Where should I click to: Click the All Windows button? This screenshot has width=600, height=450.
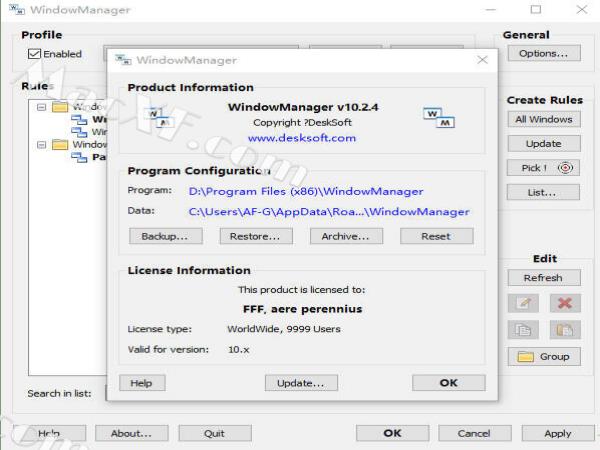pos(544,119)
